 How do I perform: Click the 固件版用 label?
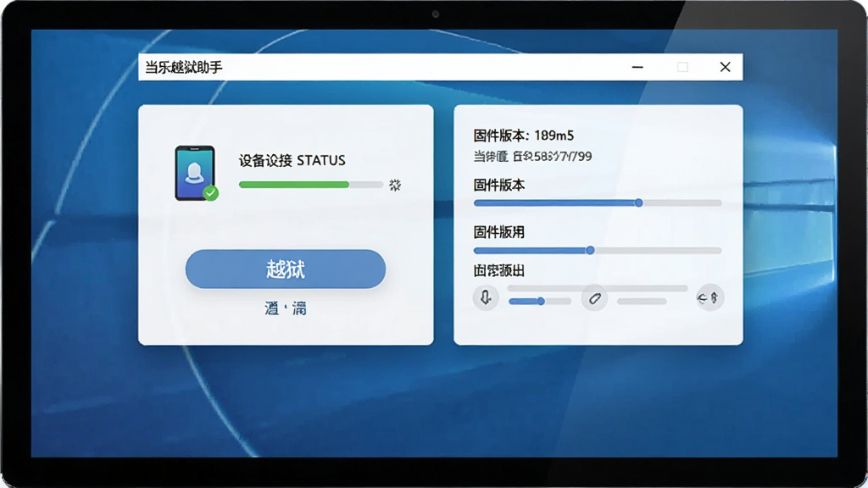(498, 232)
